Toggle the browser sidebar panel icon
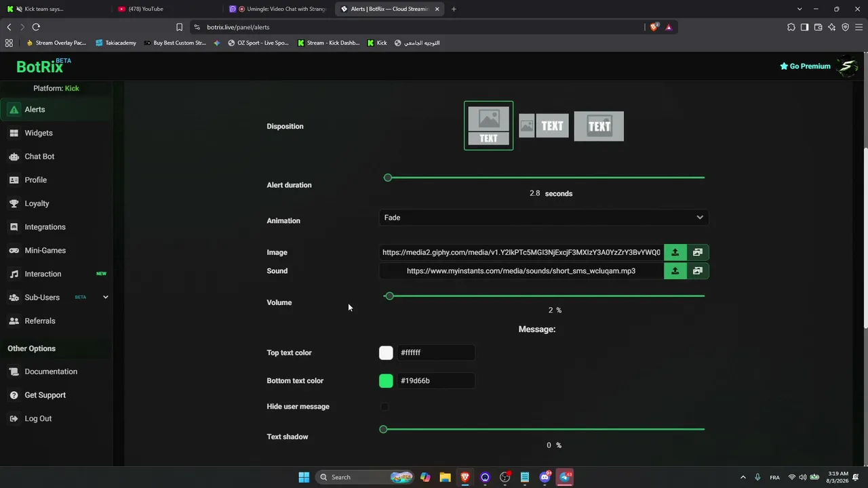Screen dimensions: 868x488 click(804, 27)
